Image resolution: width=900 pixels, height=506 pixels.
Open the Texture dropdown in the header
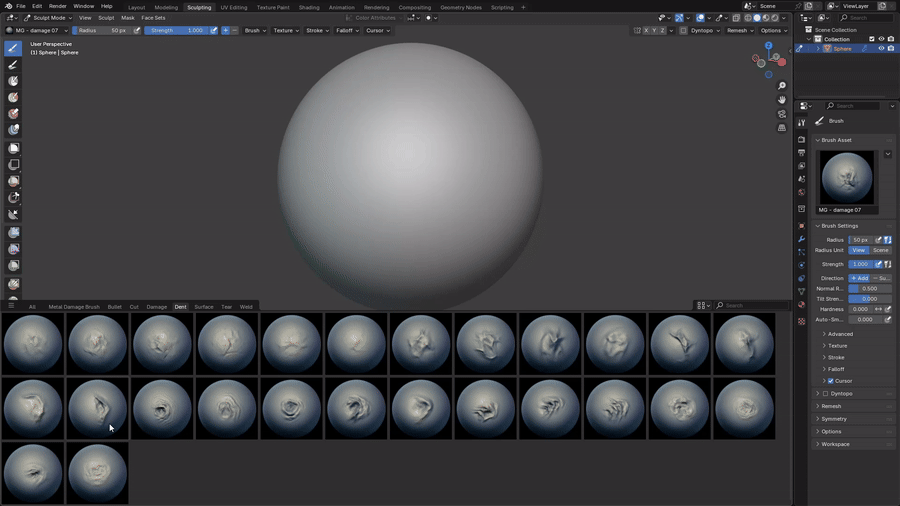(286, 30)
